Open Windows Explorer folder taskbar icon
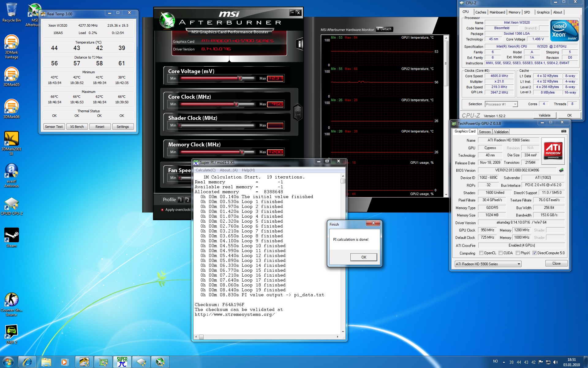This screenshot has height=368, width=588. pos(46,362)
